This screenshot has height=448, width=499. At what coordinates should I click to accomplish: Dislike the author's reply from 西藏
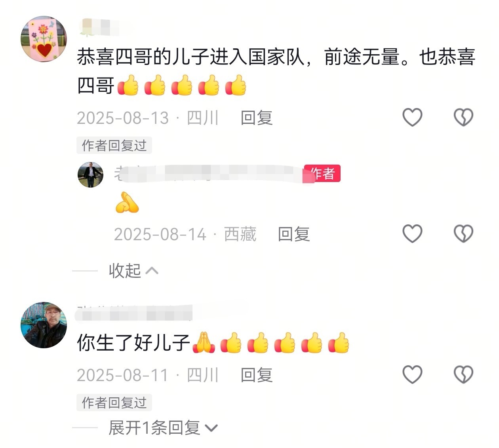tap(463, 233)
